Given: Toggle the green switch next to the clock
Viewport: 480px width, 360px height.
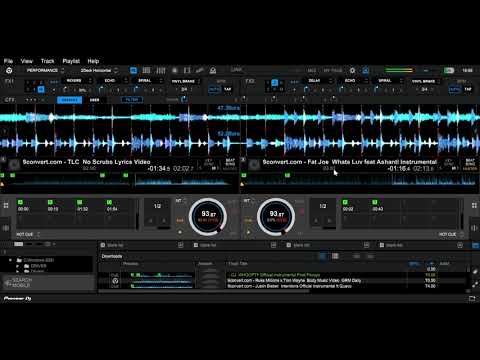Looking at the screenshot, I should coord(449,70).
